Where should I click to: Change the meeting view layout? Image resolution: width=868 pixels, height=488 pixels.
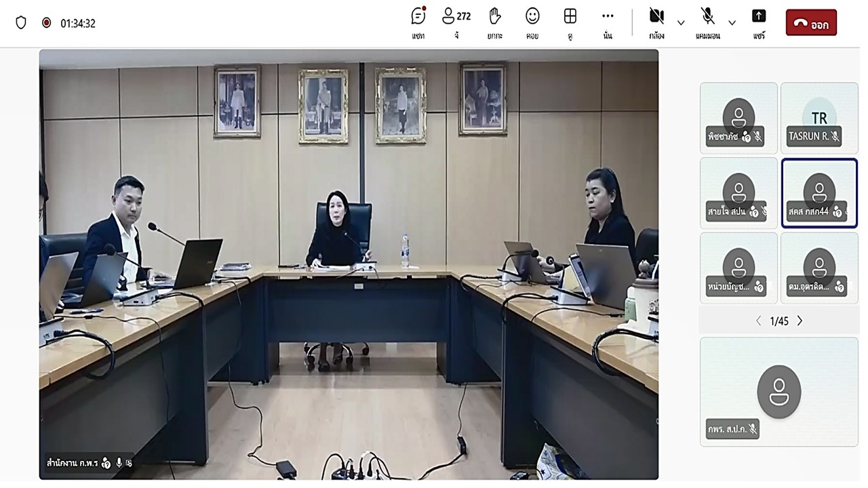click(570, 22)
